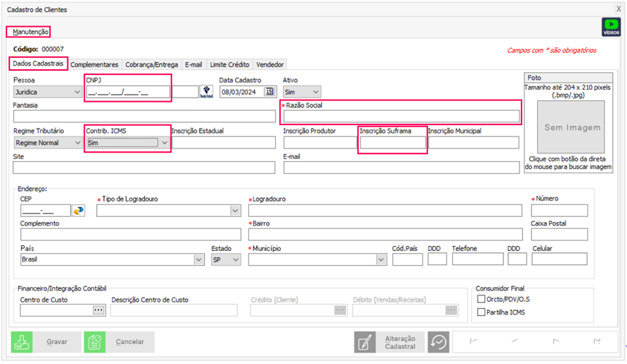Open the Manutenção menu
The width and height of the screenshot is (627, 364).
point(30,32)
